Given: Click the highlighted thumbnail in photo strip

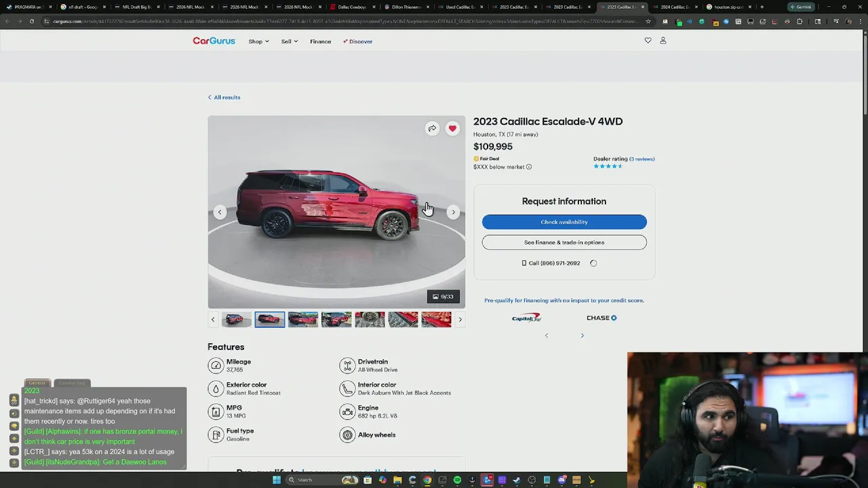Looking at the screenshot, I should point(270,319).
